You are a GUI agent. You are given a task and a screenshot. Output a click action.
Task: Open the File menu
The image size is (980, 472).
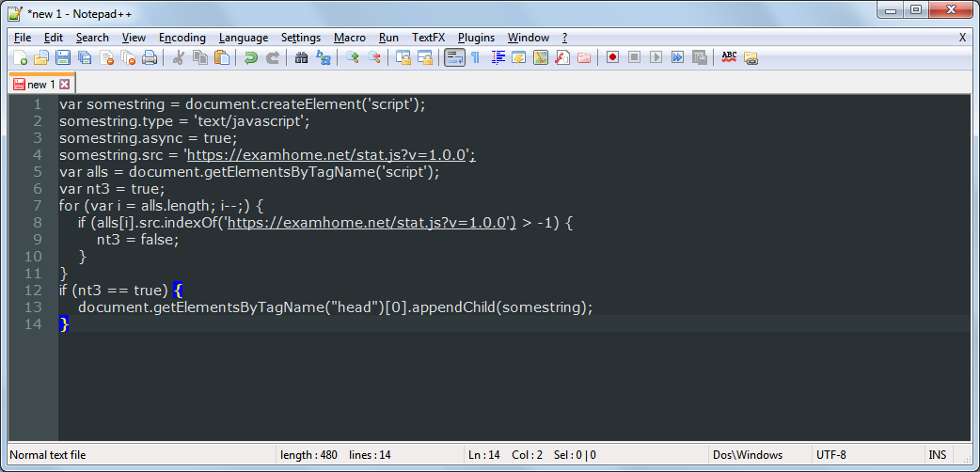coord(23,38)
